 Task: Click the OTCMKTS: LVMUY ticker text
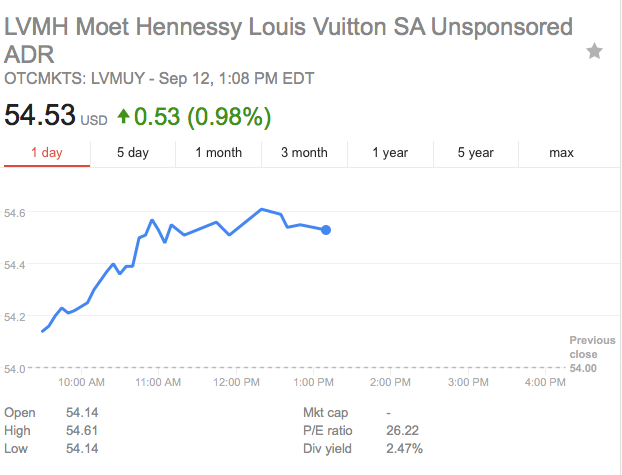(x=74, y=79)
